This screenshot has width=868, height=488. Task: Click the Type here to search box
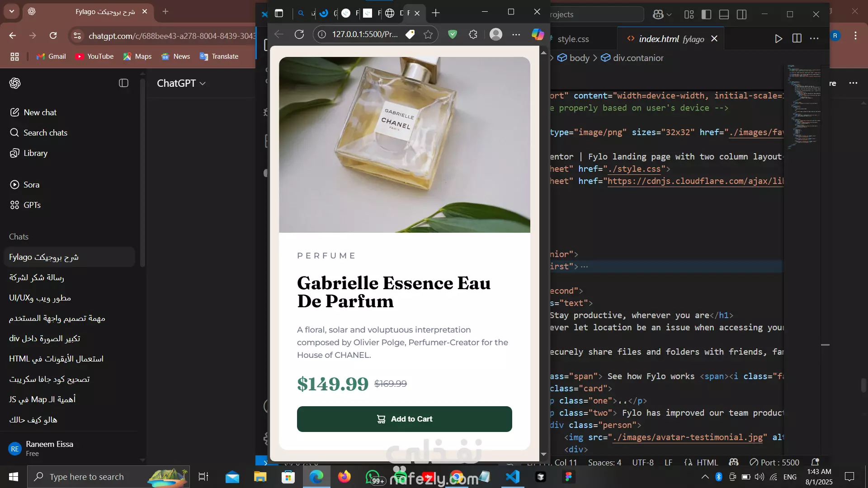click(x=108, y=477)
